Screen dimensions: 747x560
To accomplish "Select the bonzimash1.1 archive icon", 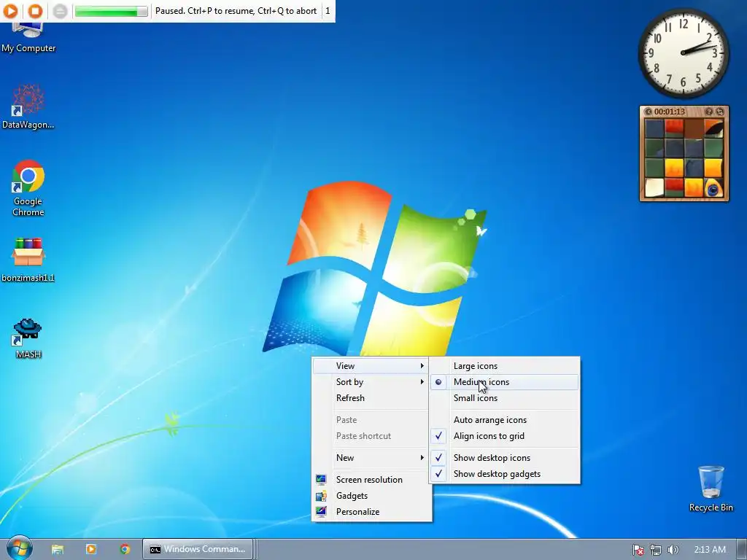I will click(x=28, y=260).
